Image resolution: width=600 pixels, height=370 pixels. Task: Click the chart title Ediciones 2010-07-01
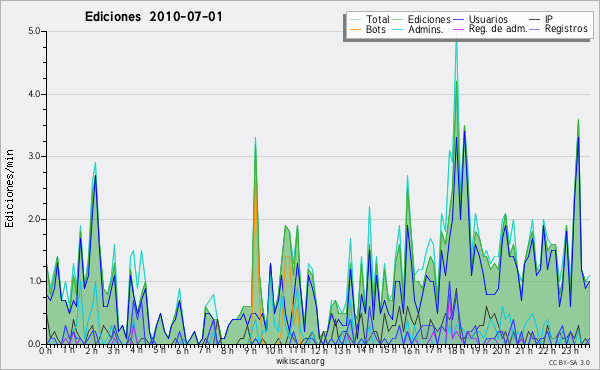[153, 17]
